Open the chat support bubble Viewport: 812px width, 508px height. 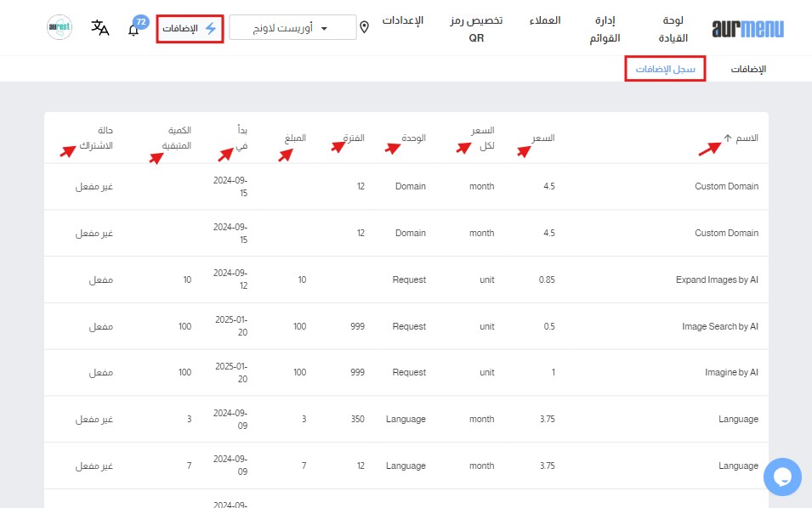pyautogui.click(x=782, y=477)
